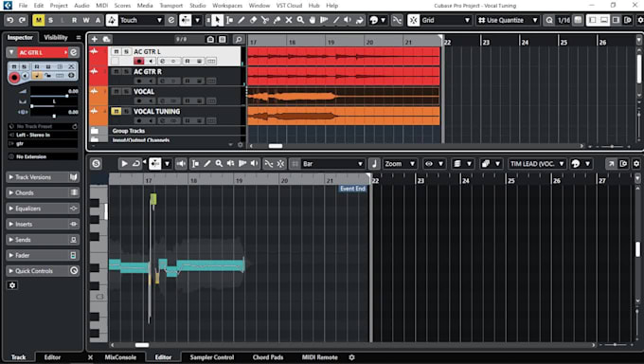Expand the Track Versions inspector section
The height and width of the screenshot is (364, 644).
tap(43, 177)
